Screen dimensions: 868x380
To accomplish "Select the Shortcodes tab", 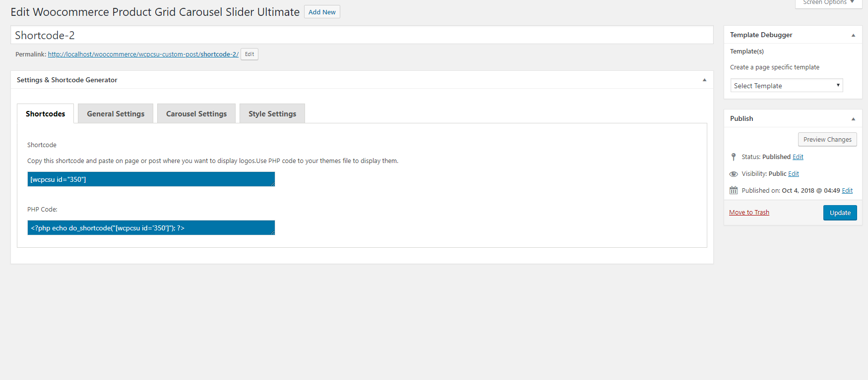I will pos(45,114).
